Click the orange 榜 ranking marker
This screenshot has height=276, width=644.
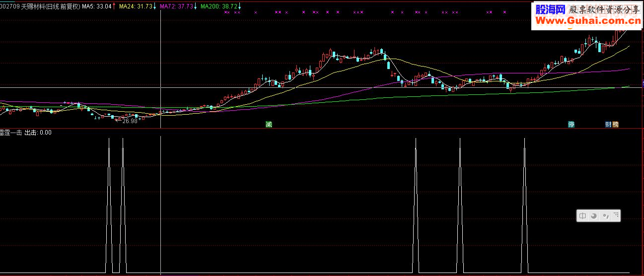click(616, 124)
